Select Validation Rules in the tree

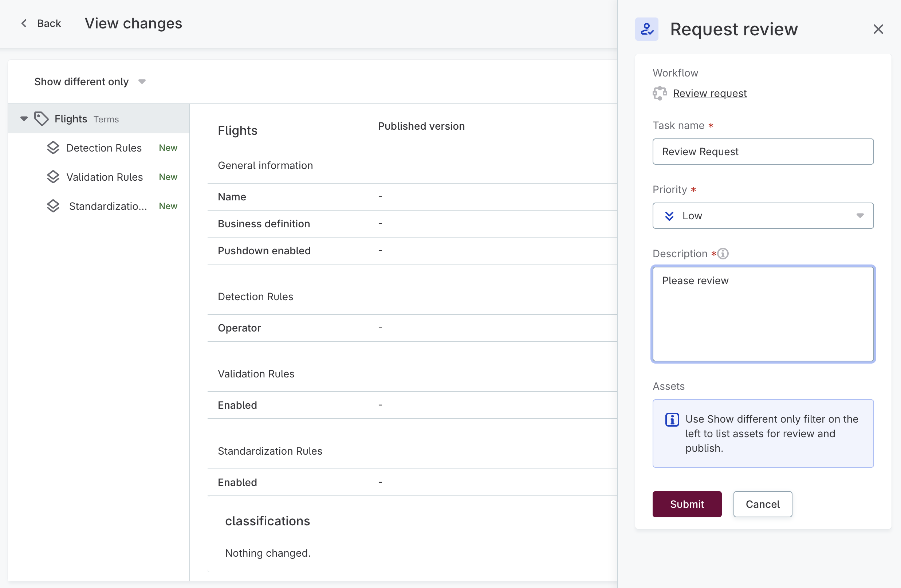(x=105, y=177)
